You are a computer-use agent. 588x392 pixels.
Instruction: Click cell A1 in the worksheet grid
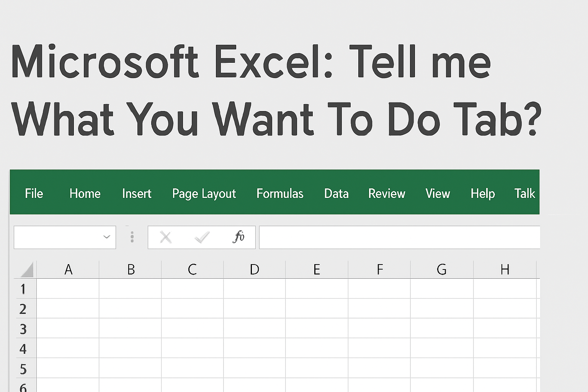click(x=68, y=289)
